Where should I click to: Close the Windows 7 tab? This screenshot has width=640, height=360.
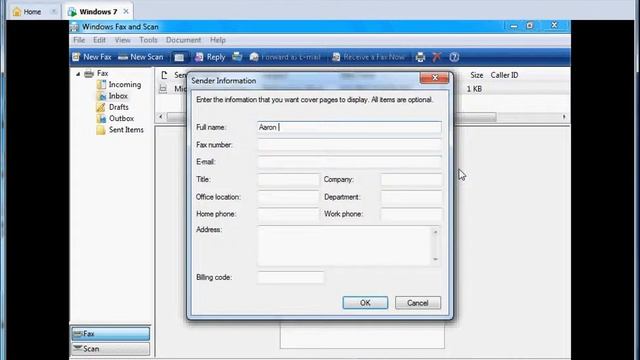pos(126,11)
